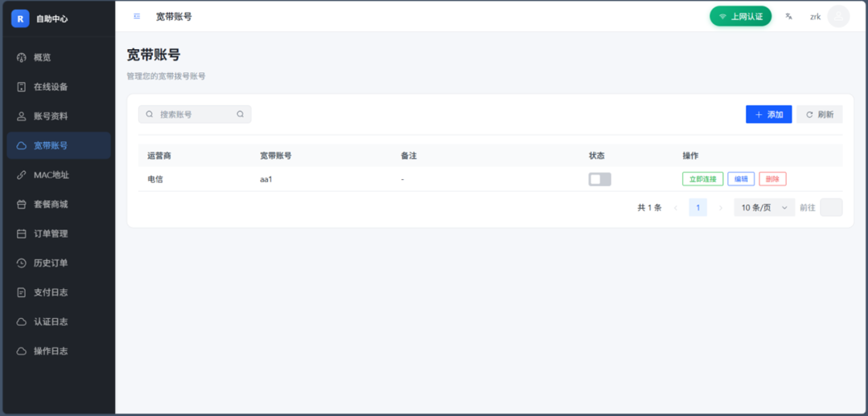Click the 搜索账号 search input field
This screenshot has height=416, width=868.
(194, 114)
